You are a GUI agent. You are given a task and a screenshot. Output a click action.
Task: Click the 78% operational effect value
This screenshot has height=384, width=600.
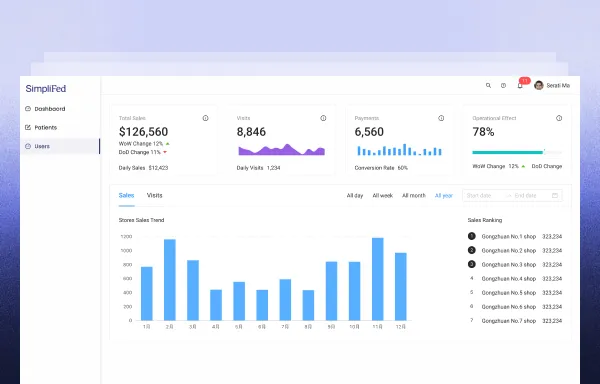(483, 132)
